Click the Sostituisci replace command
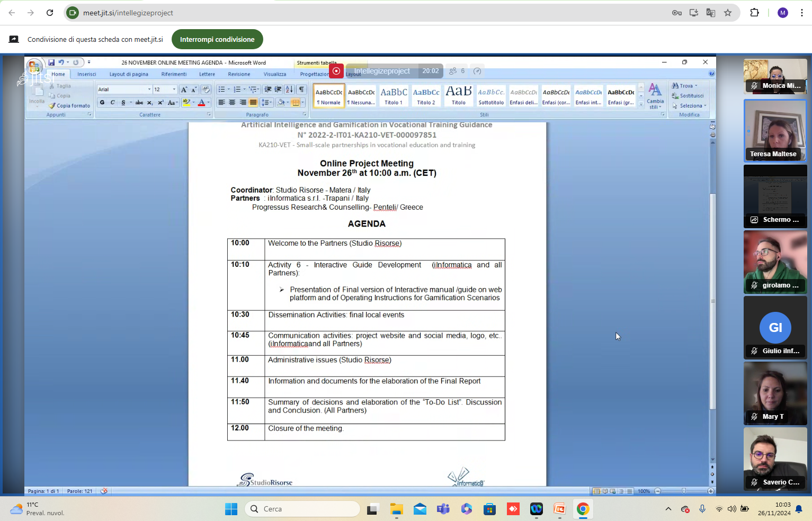 [x=688, y=96]
